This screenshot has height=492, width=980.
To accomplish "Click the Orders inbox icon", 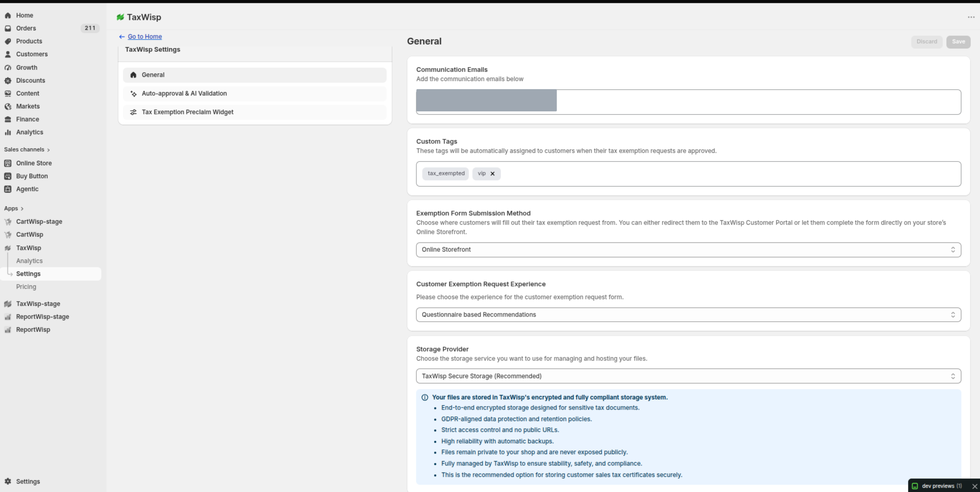I will pyautogui.click(x=7, y=28).
